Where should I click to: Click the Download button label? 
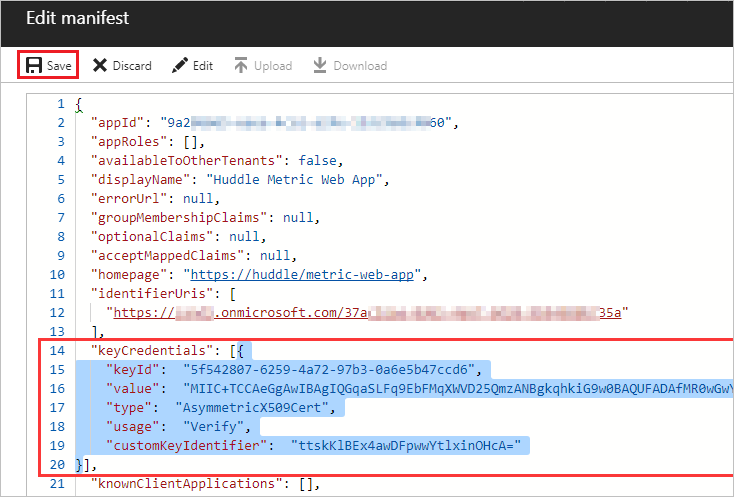point(360,66)
